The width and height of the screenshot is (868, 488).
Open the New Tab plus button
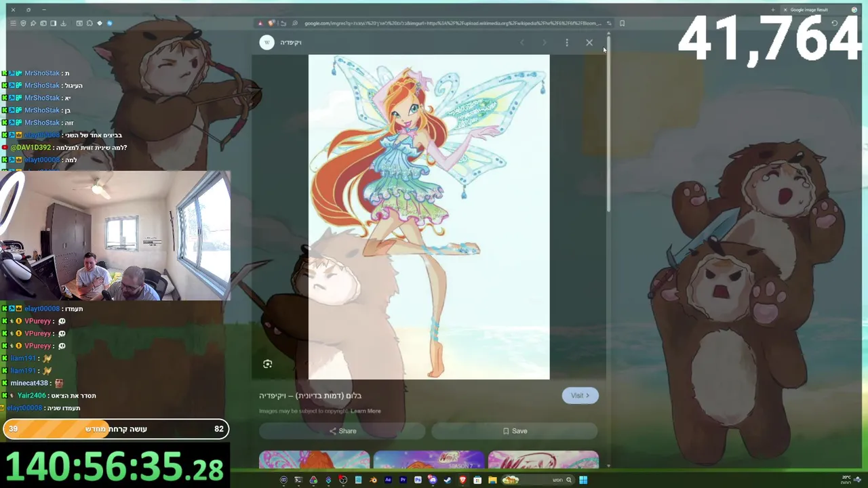point(773,9)
